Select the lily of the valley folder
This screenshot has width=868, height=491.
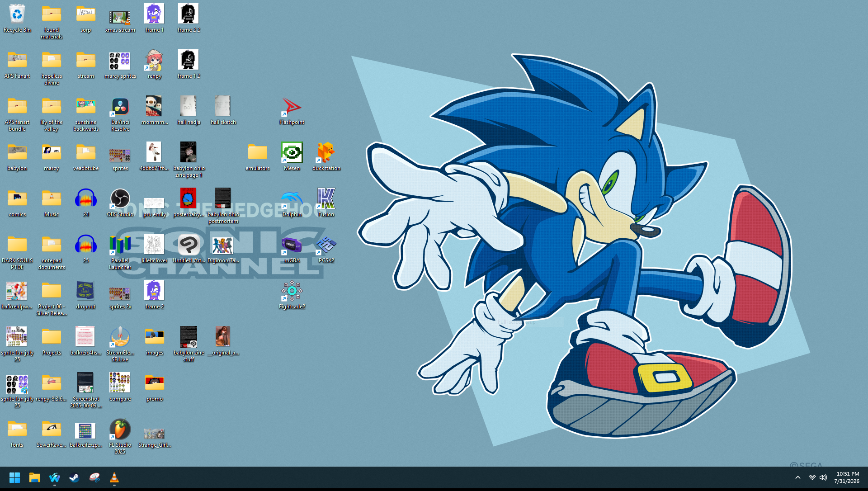coord(52,113)
